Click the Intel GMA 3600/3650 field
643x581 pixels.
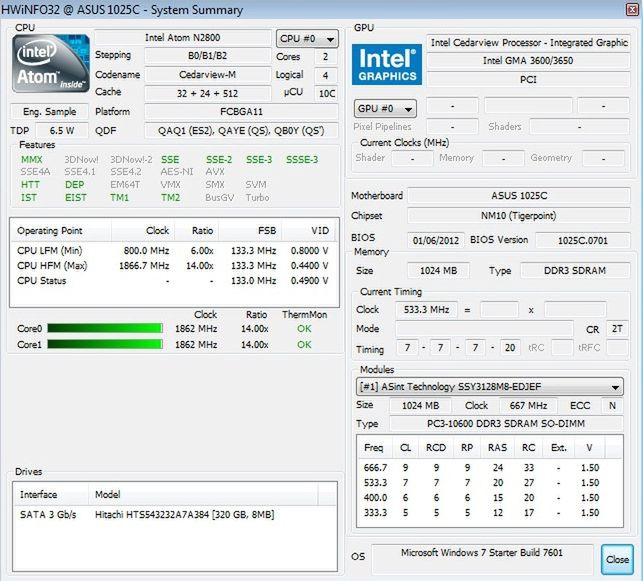pos(528,61)
